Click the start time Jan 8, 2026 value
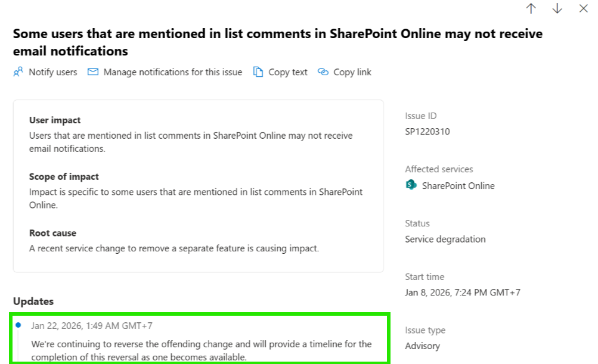Viewport: 598px width, 364px height. click(462, 293)
